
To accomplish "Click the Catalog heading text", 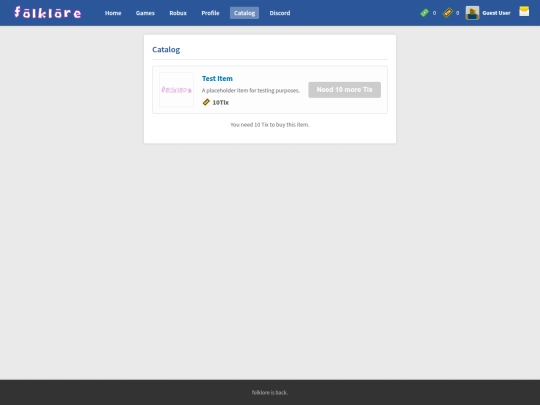I will coord(166,50).
